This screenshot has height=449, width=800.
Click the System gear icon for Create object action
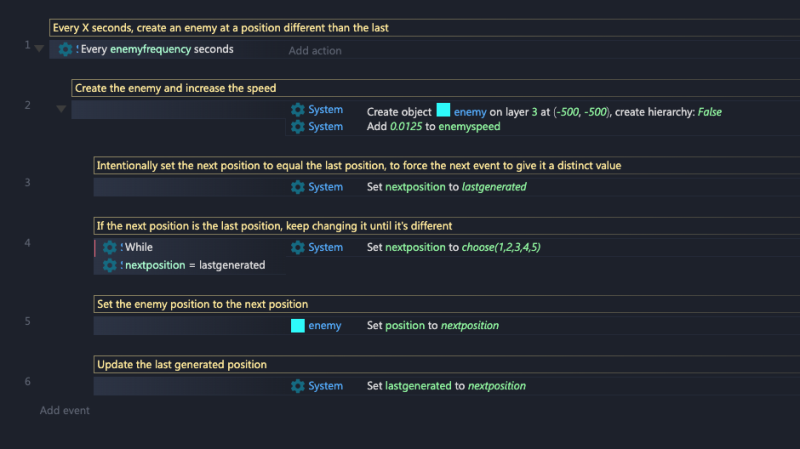point(297,110)
